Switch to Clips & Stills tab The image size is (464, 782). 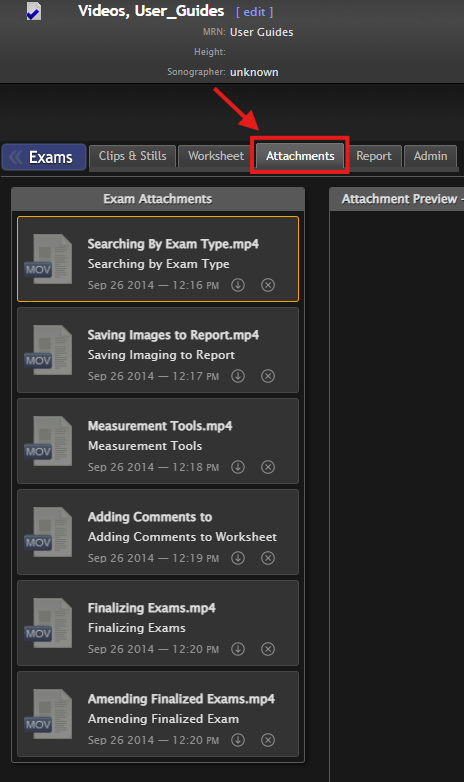coord(133,156)
